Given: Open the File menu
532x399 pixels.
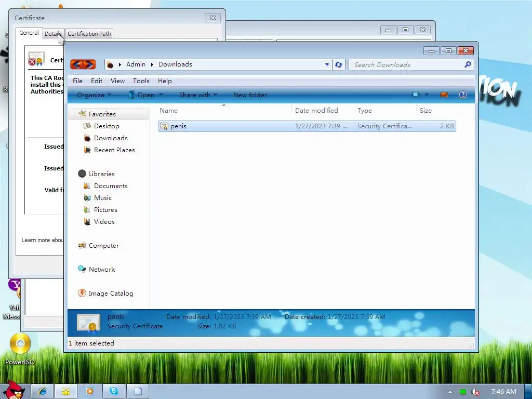Looking at the screenshot, I should click(x=77, y=81).
